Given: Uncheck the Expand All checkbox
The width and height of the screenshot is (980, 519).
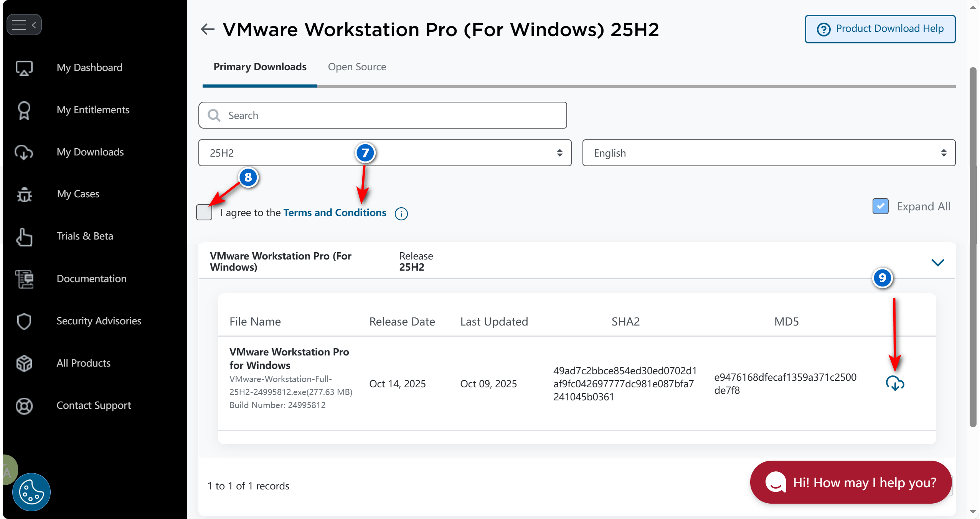Looking at the screenshot, I should pyautogui.click(x=880, y=206).
